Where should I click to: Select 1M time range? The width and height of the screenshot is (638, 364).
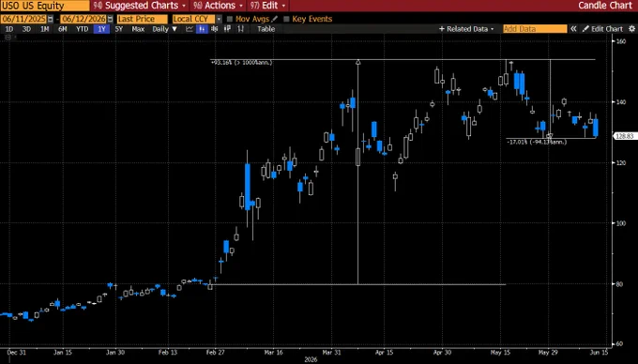click(44, 29)
